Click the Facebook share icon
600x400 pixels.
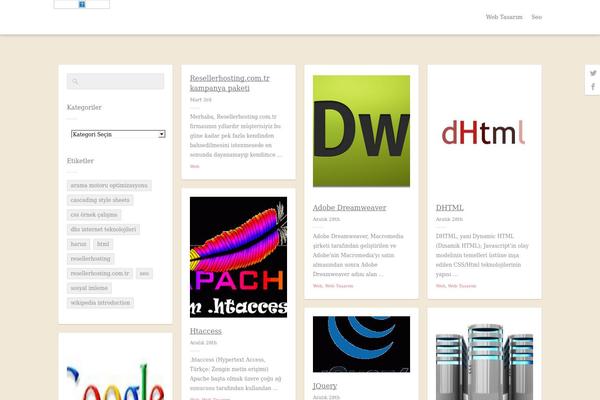tap(593, 87)
